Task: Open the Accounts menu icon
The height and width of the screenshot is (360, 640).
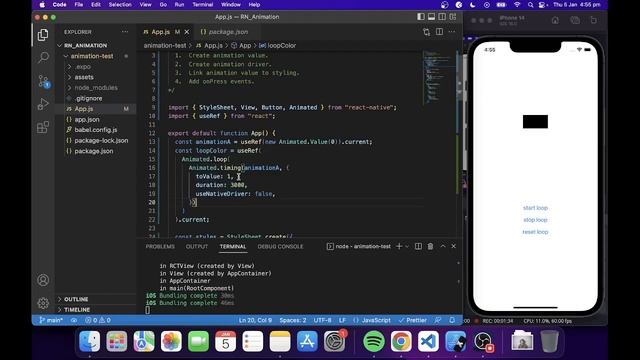Action: coord(43,280)
